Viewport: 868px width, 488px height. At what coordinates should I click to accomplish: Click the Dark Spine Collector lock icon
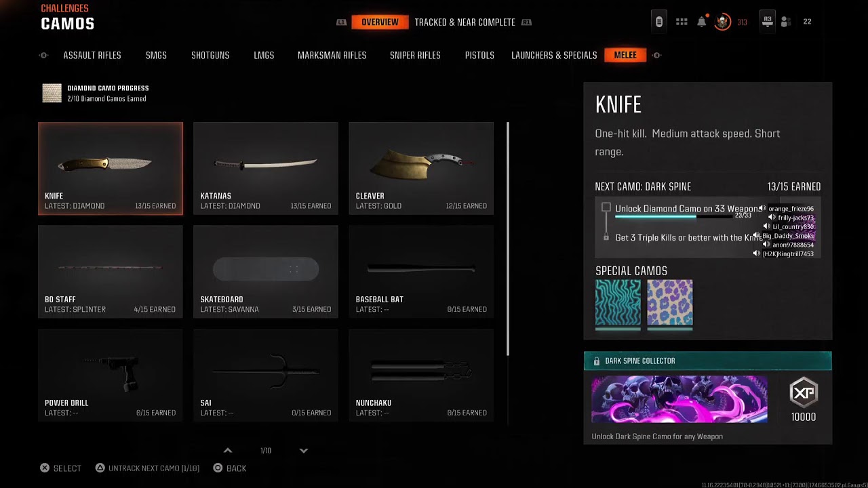(597, 361)
